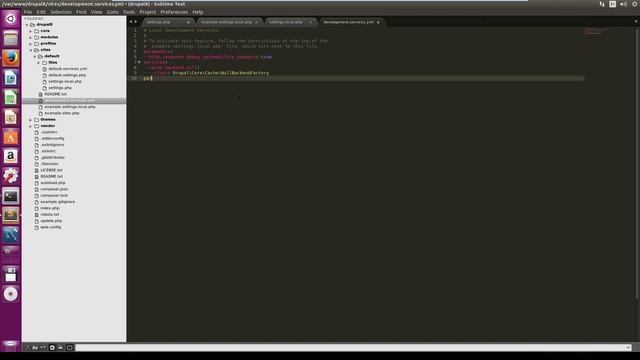Open the system gear menu in top panel
640x360 pixels.
click(635, 4)
